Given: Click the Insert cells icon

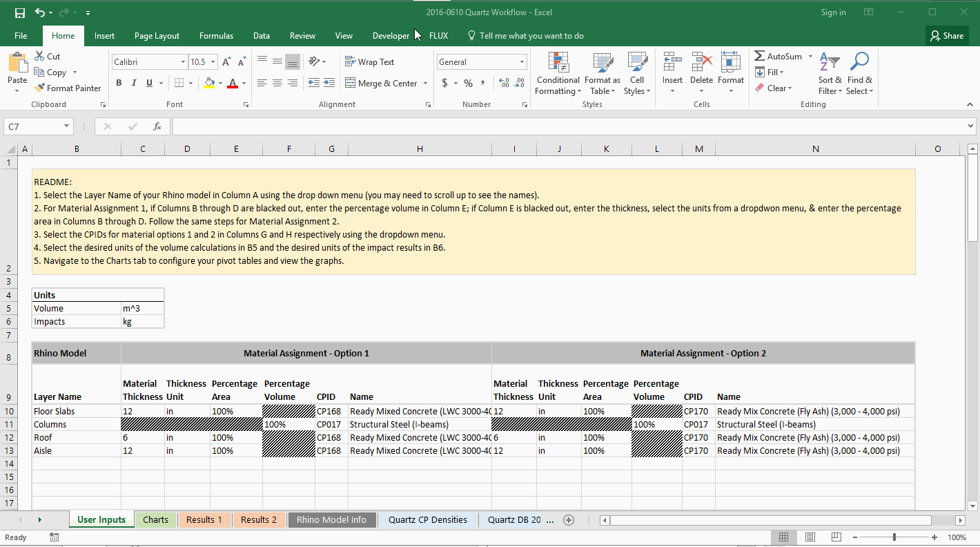Looking at the screenshot, I should click(x=672, y=62).
